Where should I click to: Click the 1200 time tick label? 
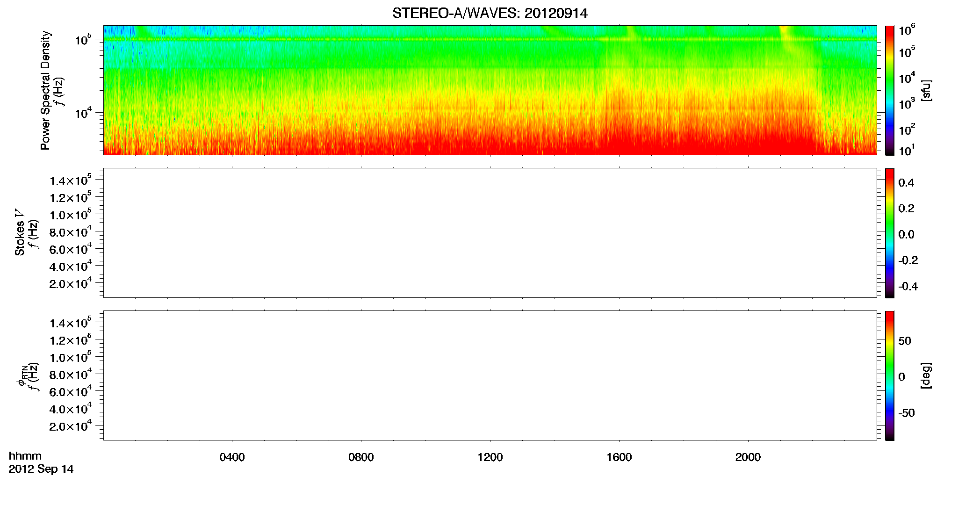[490, 457]
